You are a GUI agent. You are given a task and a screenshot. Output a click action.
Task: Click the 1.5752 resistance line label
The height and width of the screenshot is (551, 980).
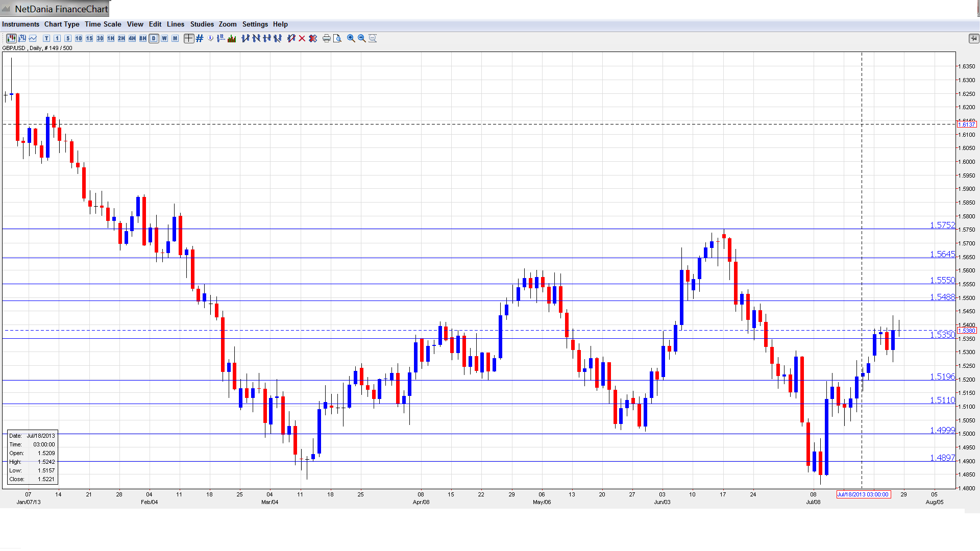click(942, 225)
